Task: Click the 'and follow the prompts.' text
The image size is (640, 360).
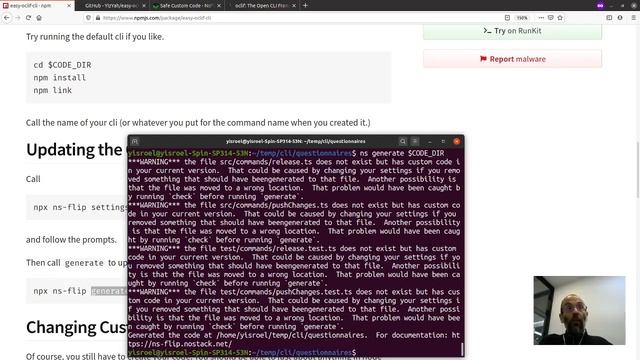Action: click(x=71, y=240)
